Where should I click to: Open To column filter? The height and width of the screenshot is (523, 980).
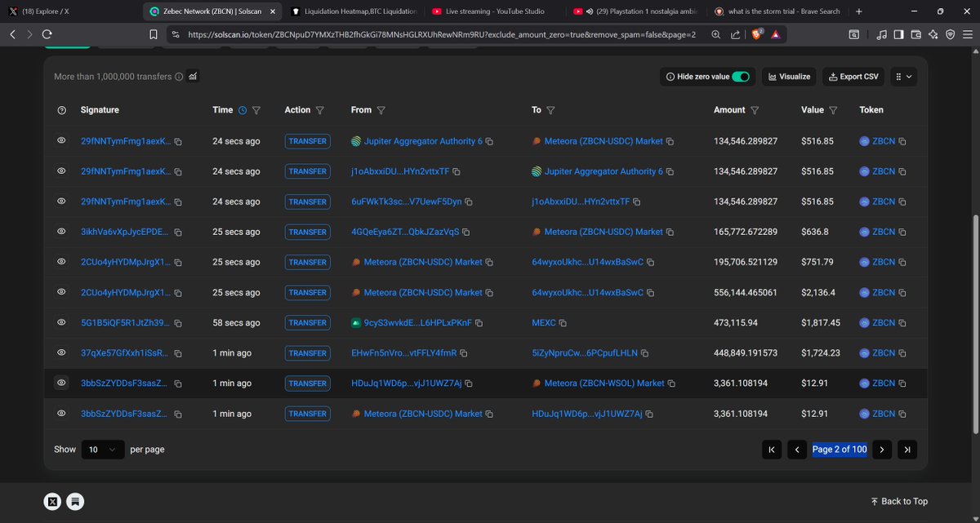tap(550, 110)
